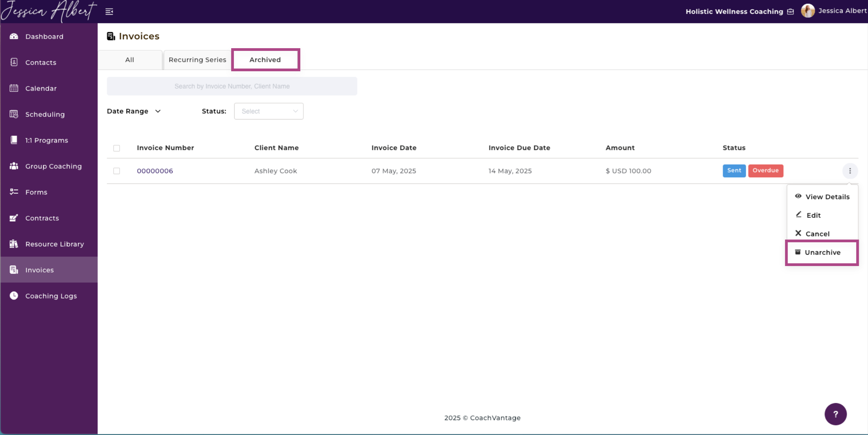This screenshot has height=435, width=868.
Task: Click the pencil icon beside Edit
Action: pos(799,214)
